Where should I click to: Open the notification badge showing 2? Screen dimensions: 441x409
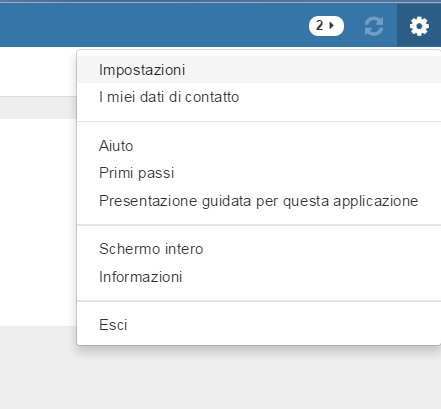point(326,26)
